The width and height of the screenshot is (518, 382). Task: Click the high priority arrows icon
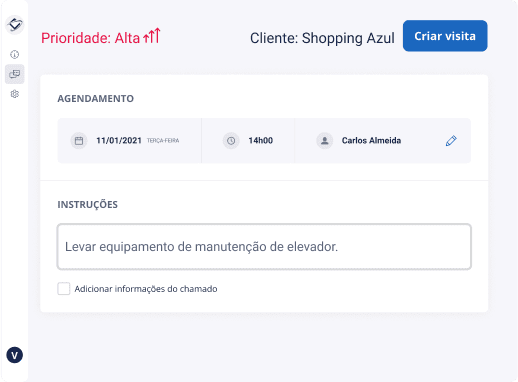point(152,36)
